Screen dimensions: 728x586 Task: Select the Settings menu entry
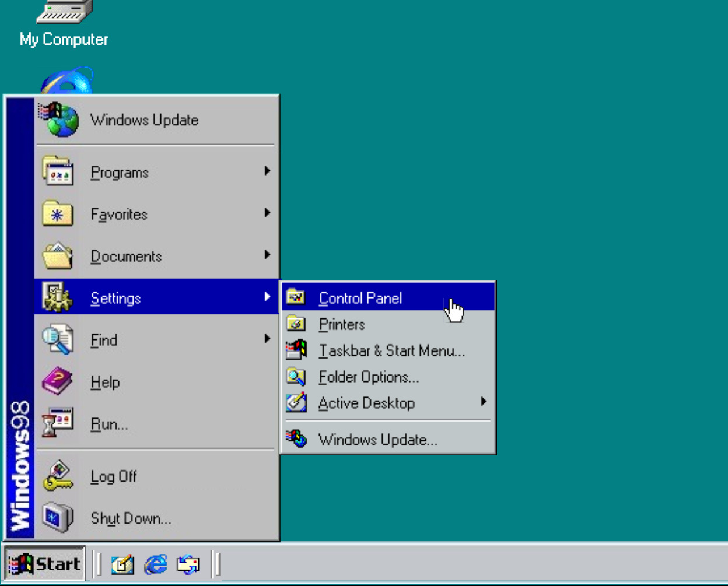(x=156, y=297)
